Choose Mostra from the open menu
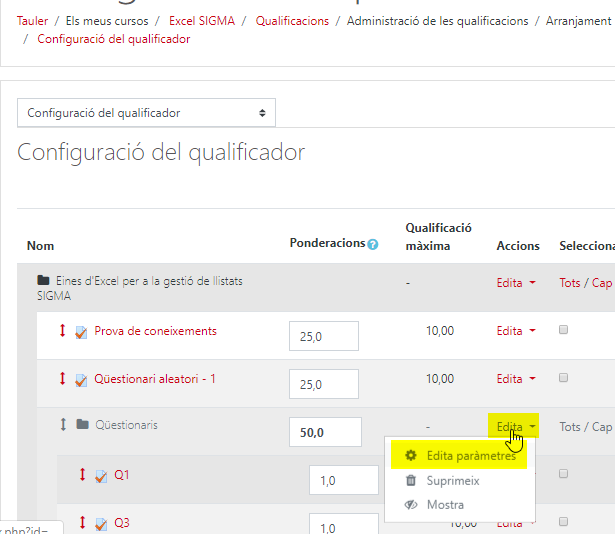 445,505
